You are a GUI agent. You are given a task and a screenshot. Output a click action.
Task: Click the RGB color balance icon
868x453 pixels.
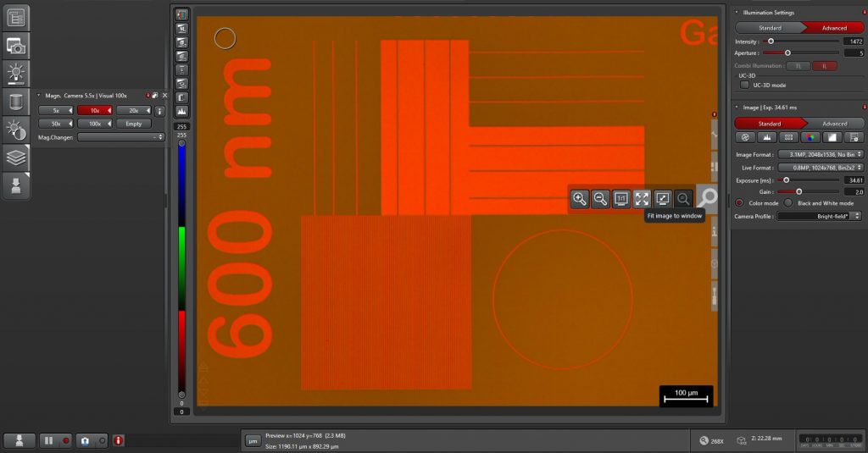click(811, 137)
